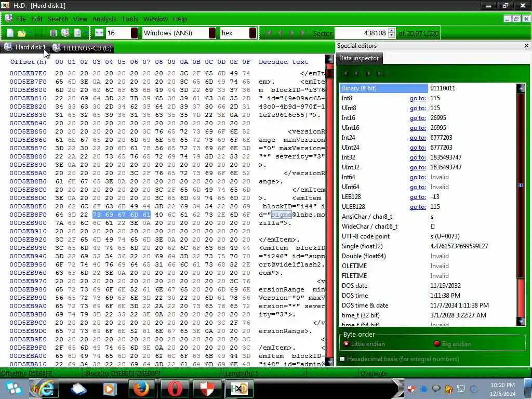Screen dimensions: 532x399
Task: Click go to link for UInt16
Action: pyautogui.click(x=418, y=128)
